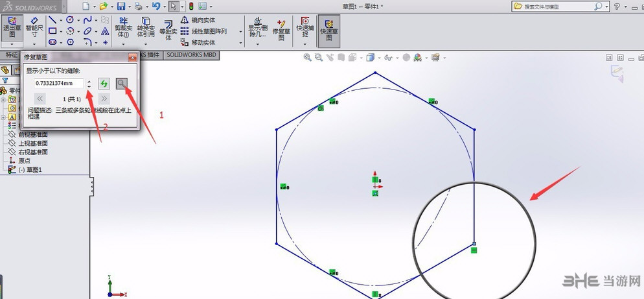This screenshot has width=644, height=299.
Task: Select (-) 草图1 in feature tree
Action: (x=30, y=169)
